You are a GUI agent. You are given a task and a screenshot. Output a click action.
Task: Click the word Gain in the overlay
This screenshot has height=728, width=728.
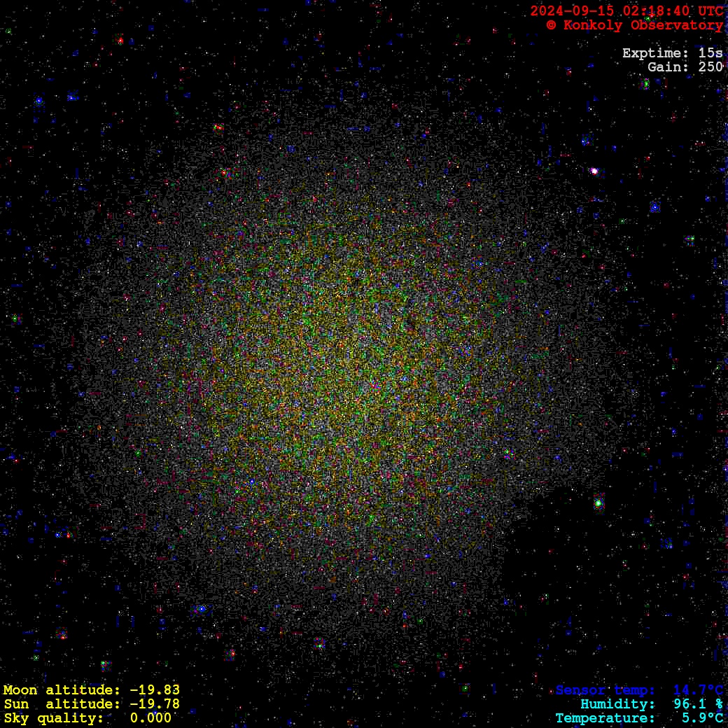click(x=664, y=67)
